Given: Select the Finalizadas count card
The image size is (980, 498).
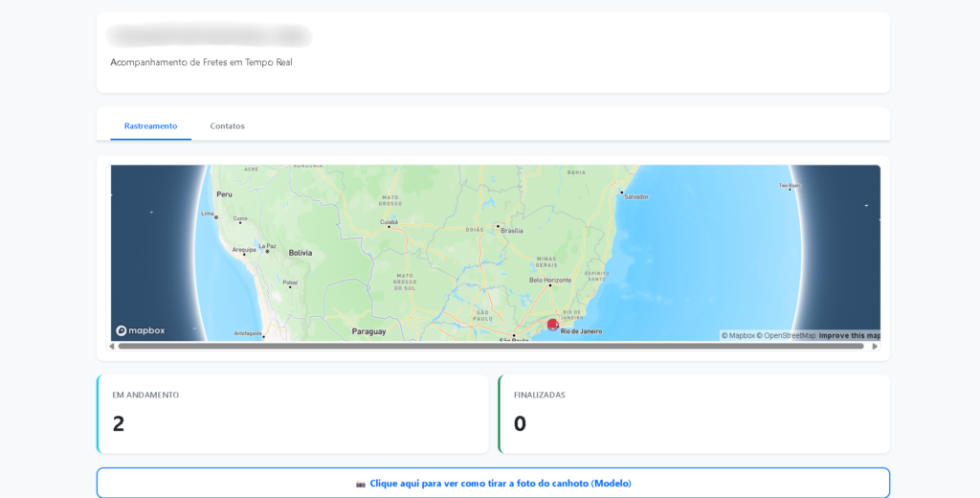Looking at the screenshot, I should (694, 414).
